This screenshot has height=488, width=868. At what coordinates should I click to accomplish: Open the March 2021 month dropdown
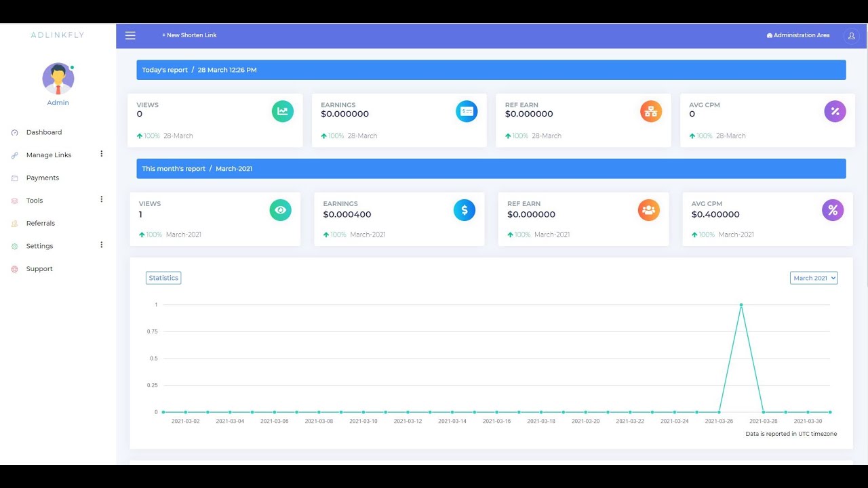tap(814, 278)
